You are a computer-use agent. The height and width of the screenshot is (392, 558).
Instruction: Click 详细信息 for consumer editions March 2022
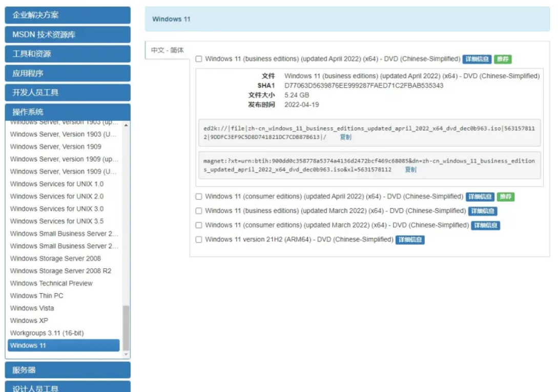485,225
